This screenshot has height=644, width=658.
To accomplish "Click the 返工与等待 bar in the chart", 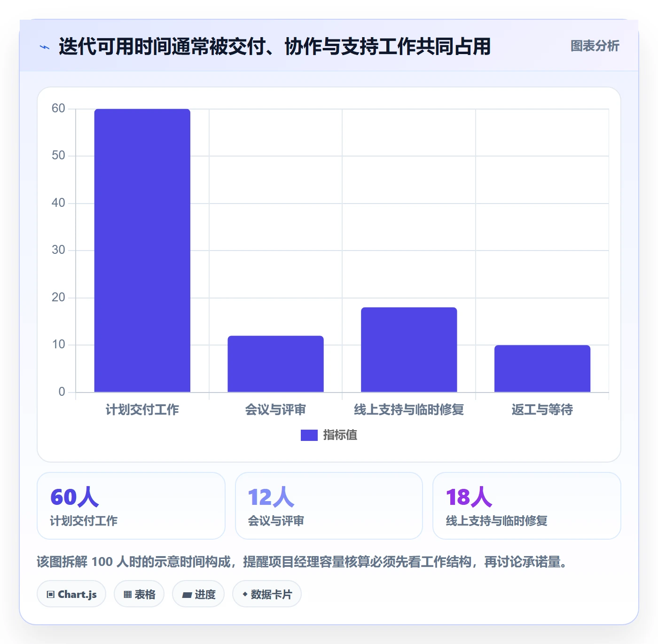I will (x=542, y=369).
